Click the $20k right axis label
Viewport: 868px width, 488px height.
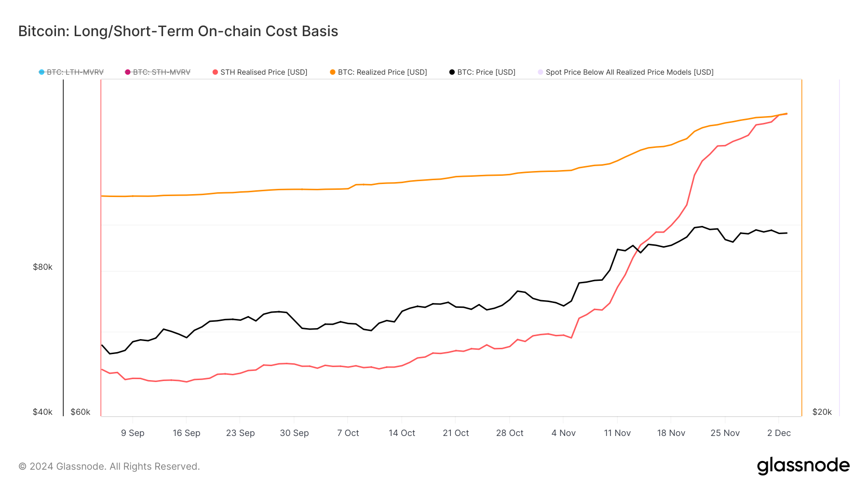click(822, 412)
